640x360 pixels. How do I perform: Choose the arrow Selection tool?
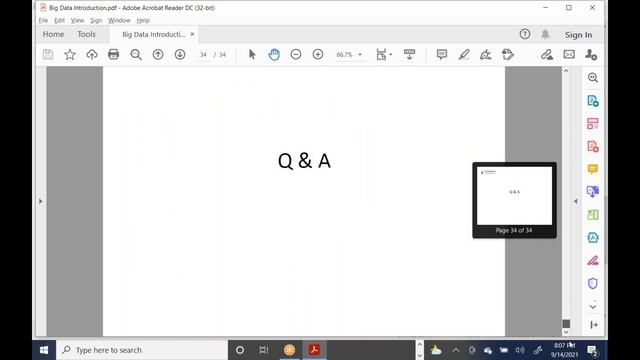pyautogui.click(x=252, y=54)
